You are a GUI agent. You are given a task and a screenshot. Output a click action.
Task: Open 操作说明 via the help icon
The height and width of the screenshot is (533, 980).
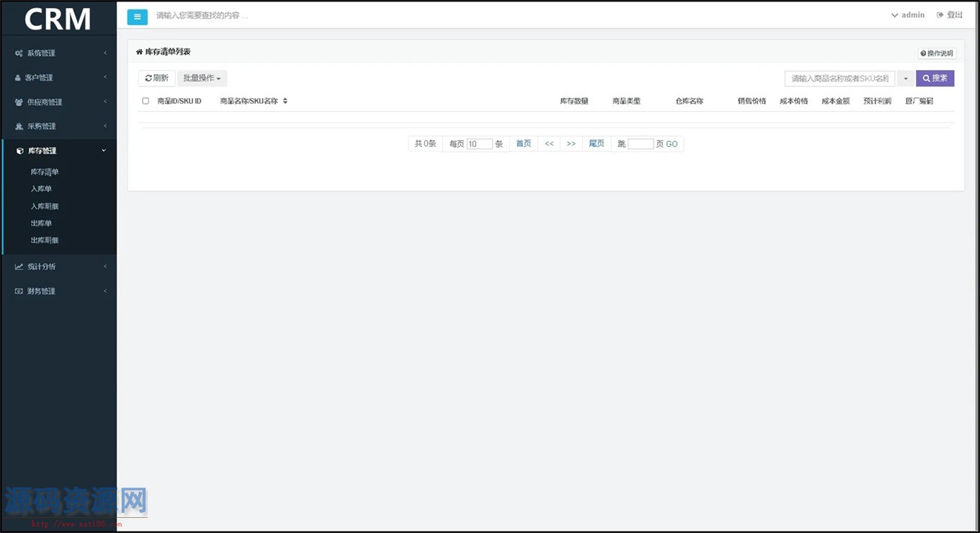[924, 53]
